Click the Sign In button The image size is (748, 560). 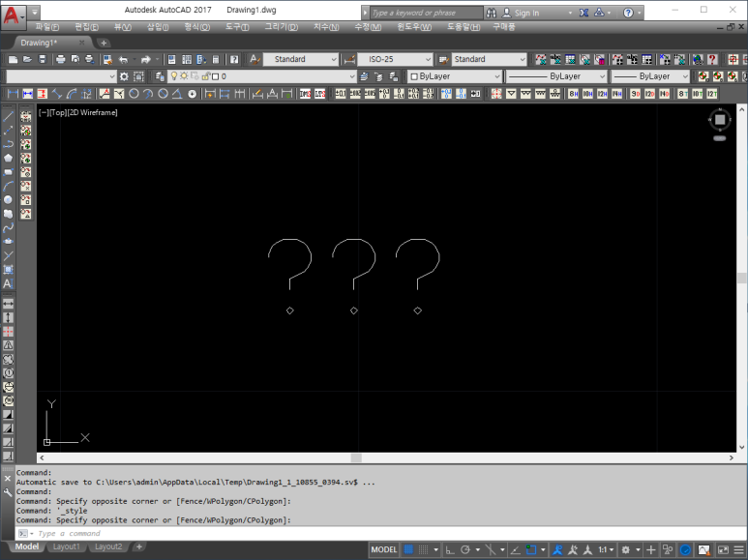click(x=521, y=13)
